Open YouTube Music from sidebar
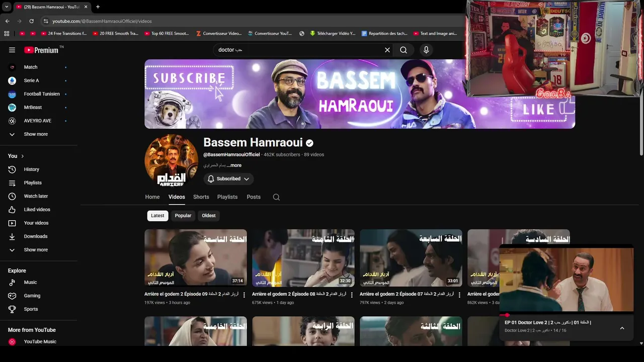This screenshot has width=644, height=362. pos(39,341)
